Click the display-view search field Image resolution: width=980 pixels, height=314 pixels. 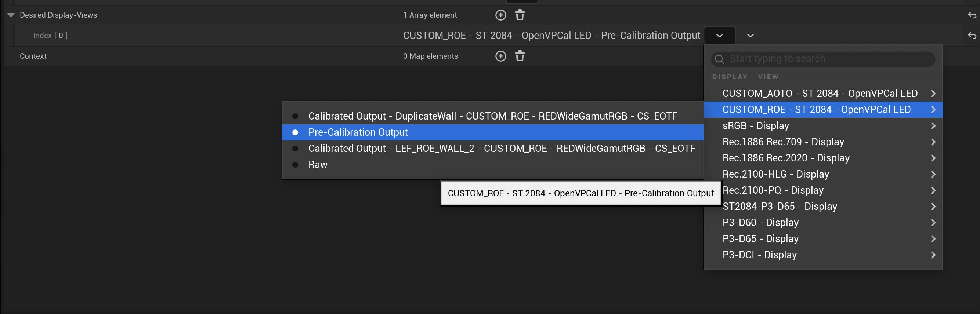click(823, 59)
